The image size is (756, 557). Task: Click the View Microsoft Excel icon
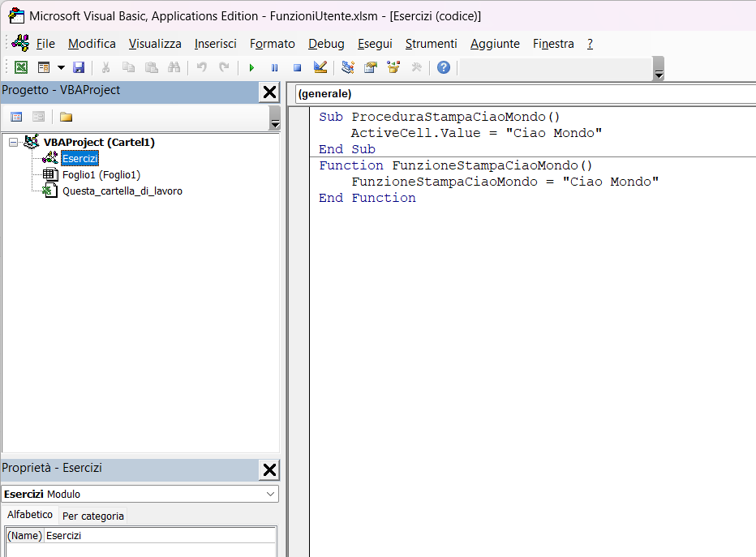tap(20, 68)
